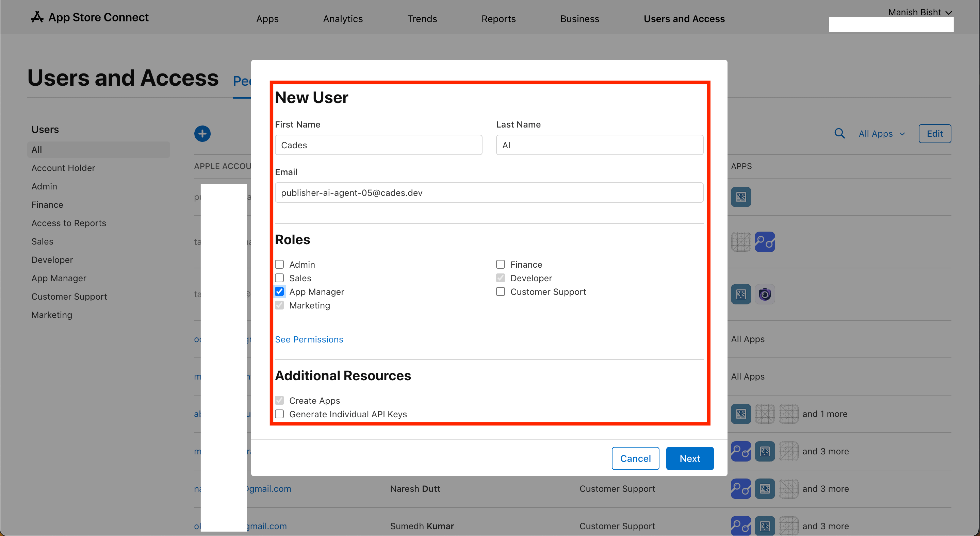This screenshot has width=980, height=536.
Task: Open the search magnifier icon
Action: (839, 133)
